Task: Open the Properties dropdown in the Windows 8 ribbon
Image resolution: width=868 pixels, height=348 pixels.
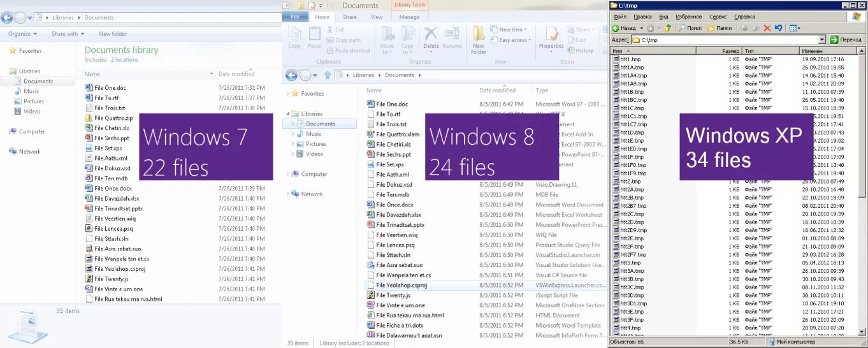Action: (551, 52)
